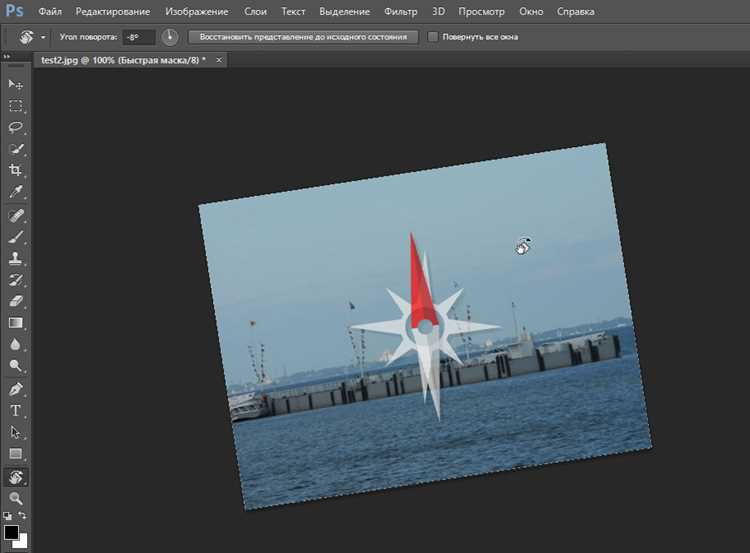This screenshot has width=750, height=553.
Task: Select the Blur tool
Action: (15, 344)
